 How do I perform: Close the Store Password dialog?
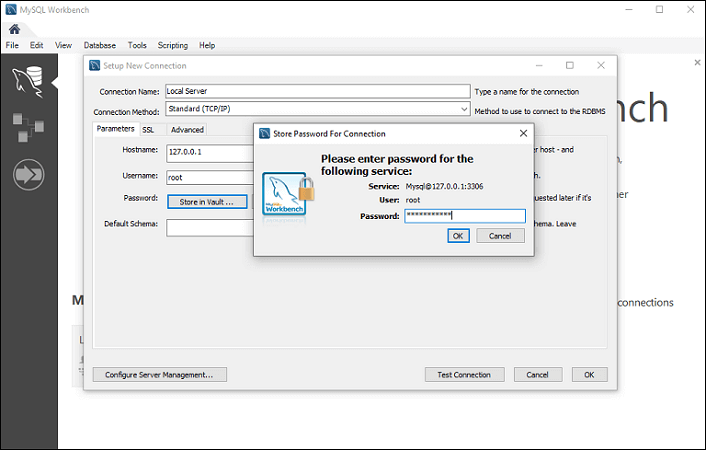[x=523, y=133]
